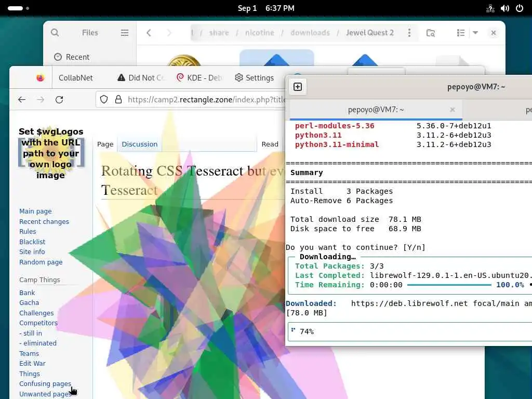Click 'share' in Files path bar

(219, 33)
